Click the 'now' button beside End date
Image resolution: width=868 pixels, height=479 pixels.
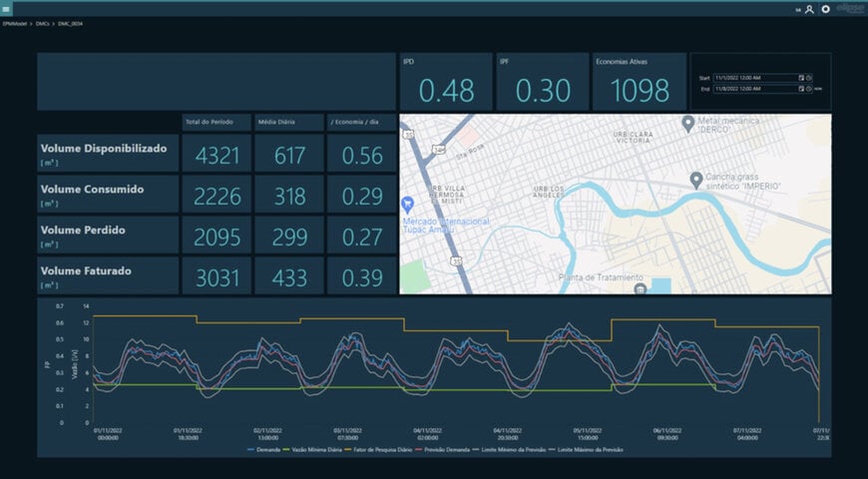pyautogui.click(x=818, y=89)
